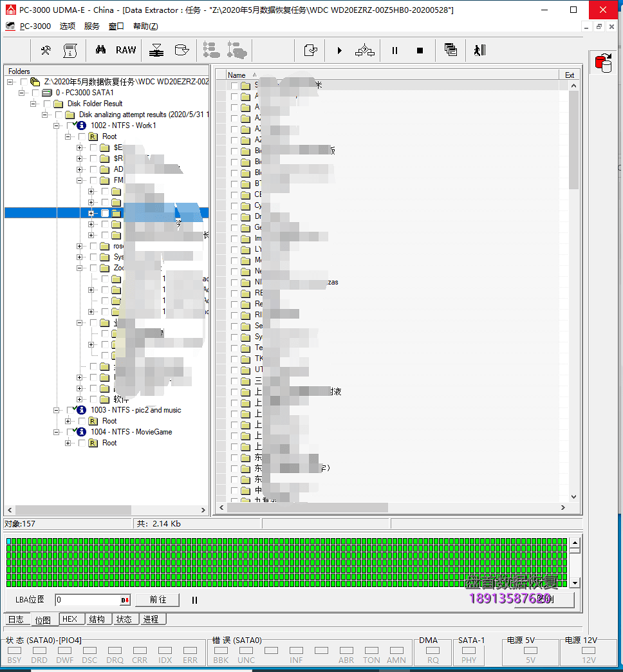Select the 1003 NTFS pic2 and music partition
Viewport: 623px width, 672px height.
point(136,410)
